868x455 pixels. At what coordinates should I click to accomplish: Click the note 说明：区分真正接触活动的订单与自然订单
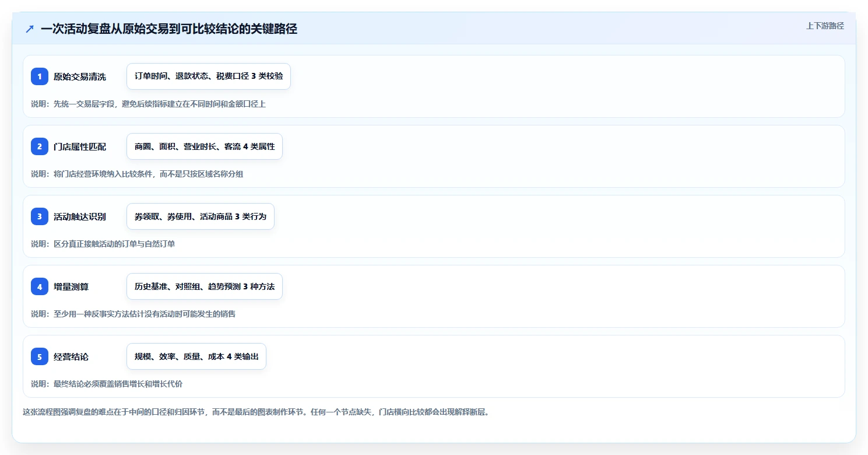(x=103, y=244)
